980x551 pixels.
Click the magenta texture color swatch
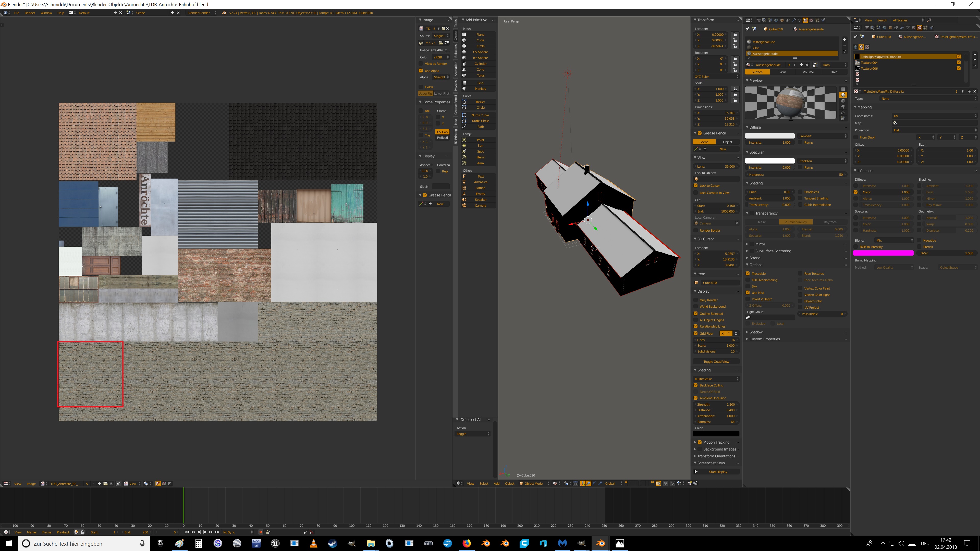pos(883,253)
